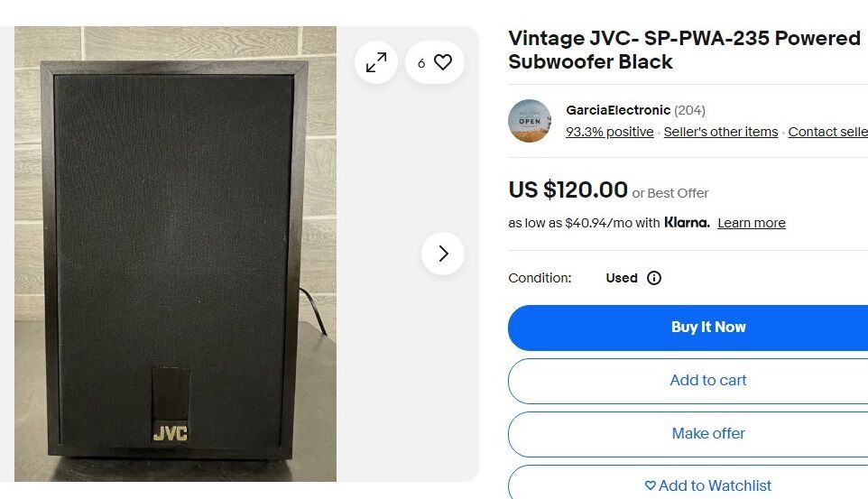This screenshot has width=868, height=499.
Task: Click Learn more about Klarna financing
Action: [752, 223]
